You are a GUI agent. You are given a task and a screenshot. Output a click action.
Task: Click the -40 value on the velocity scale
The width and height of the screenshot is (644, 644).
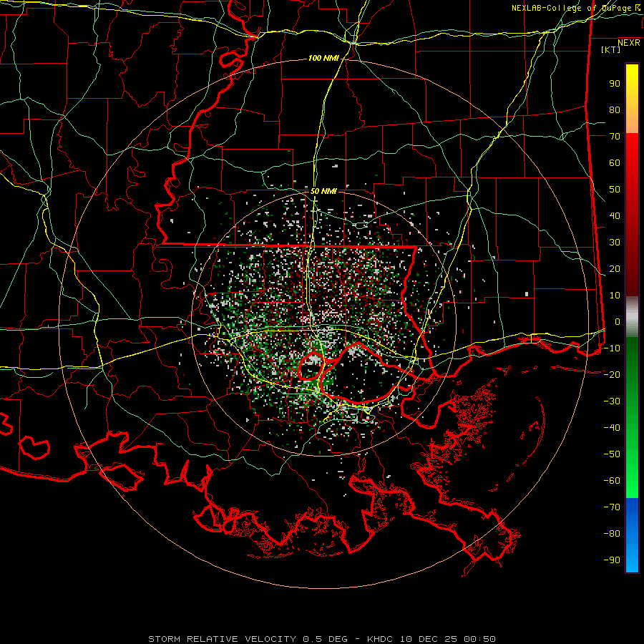(612, 428)
